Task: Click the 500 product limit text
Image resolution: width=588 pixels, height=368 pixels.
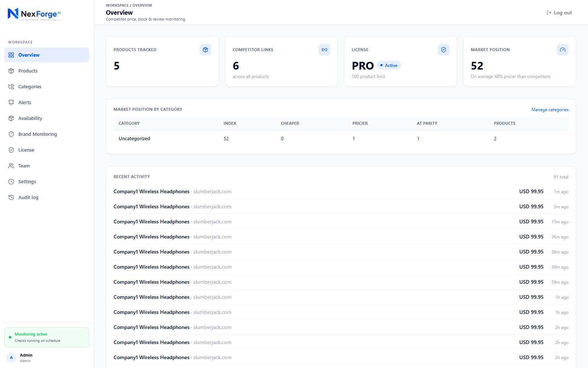Action: [x=368, y=77]
